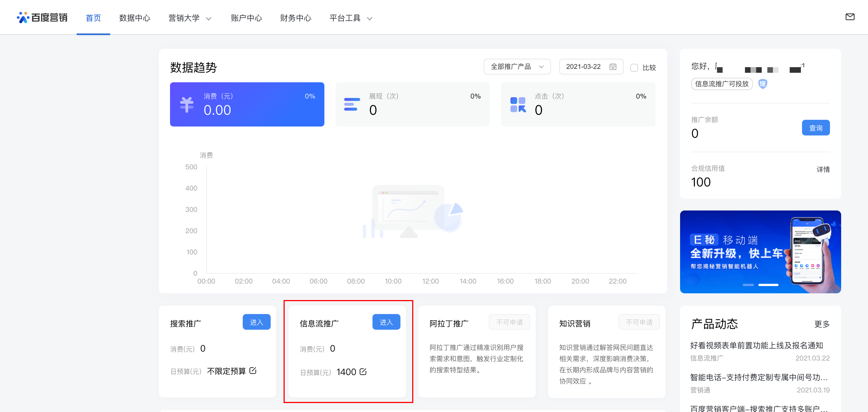The image size is (868, 412).
Task: Expand the 营销大学 menu chevron
Action: [209, 18]
